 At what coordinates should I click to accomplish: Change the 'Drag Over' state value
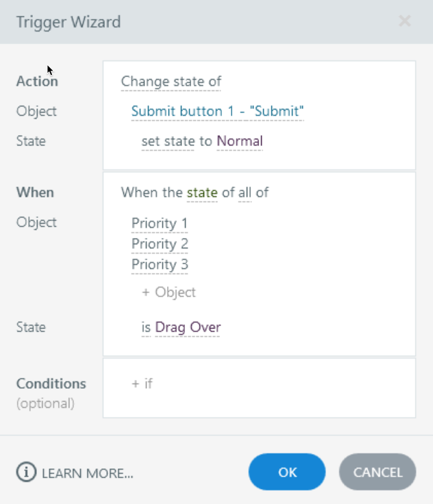pyautogui.click(x=188, y=328)
